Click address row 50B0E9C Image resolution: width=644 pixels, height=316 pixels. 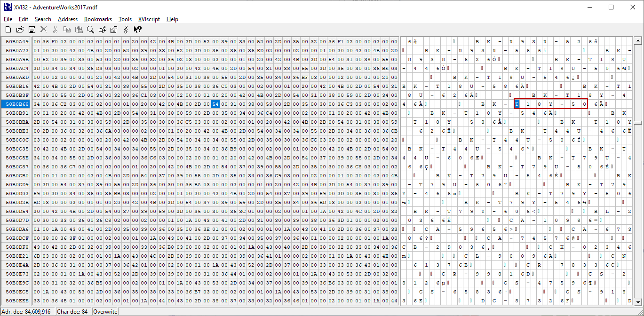tap(16, 283)
